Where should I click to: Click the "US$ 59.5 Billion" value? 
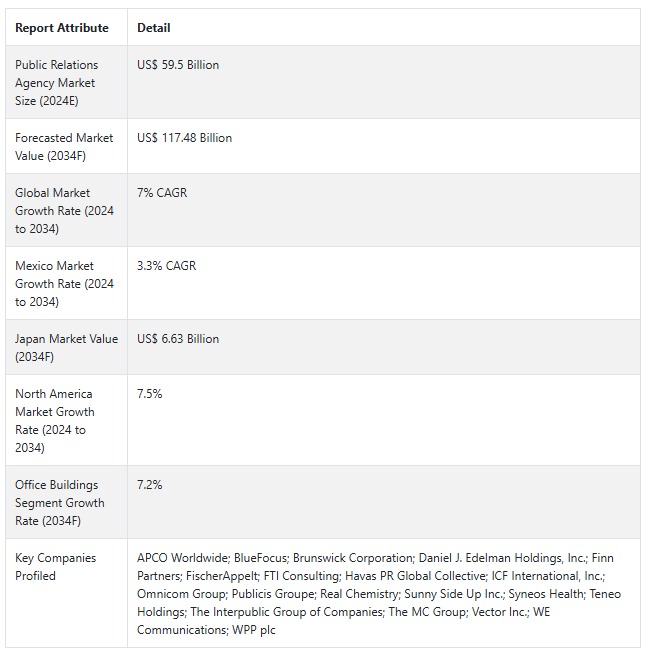178,65
